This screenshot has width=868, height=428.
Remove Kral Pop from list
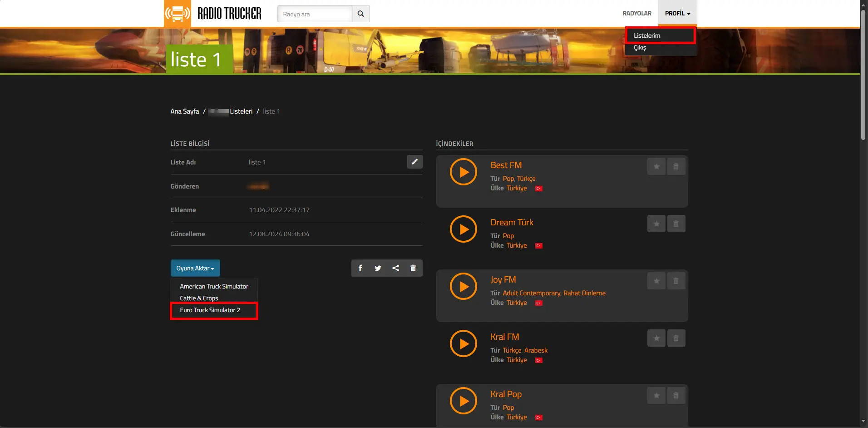click(x=676, y=395)
